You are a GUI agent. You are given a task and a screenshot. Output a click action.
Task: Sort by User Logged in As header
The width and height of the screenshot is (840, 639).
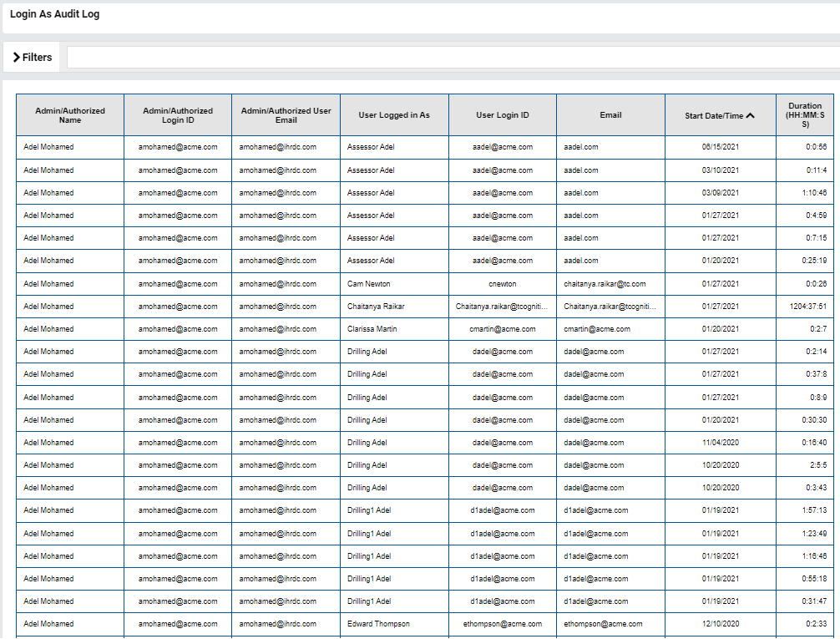[x=394, y=115]
